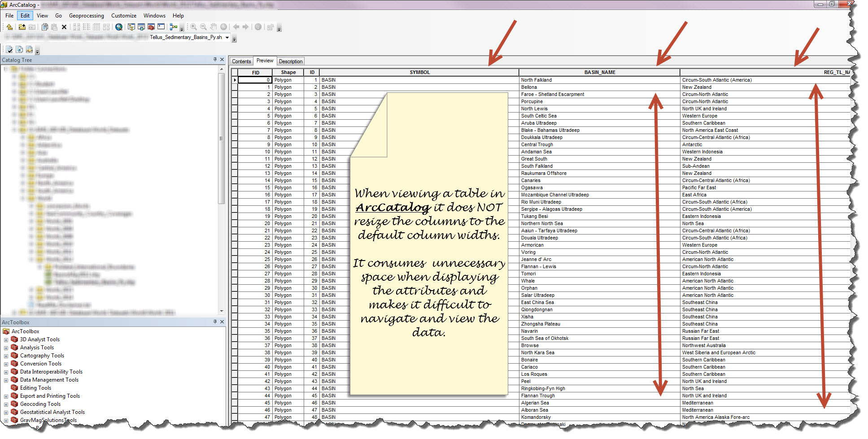Click the Go Back arrow icon
Viewport: 868px width, 439px height.
[236, 27]
